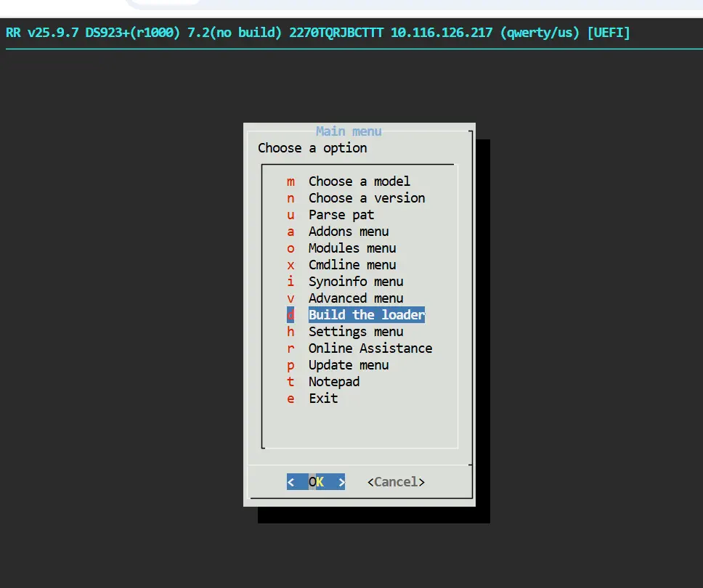The image size is (703, 588).
Task: Open the Settings menu
Action: (x=355, y=332)
